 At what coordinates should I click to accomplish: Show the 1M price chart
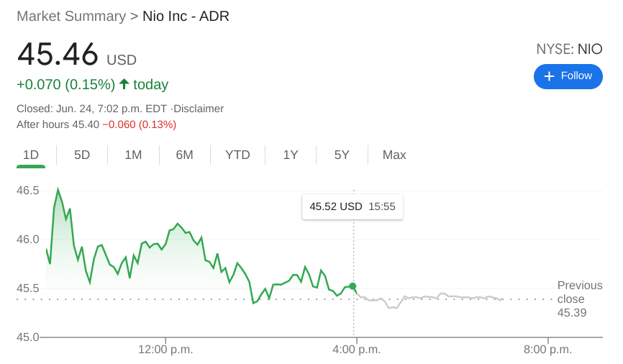pyautogui.click(x=133, y=155)
